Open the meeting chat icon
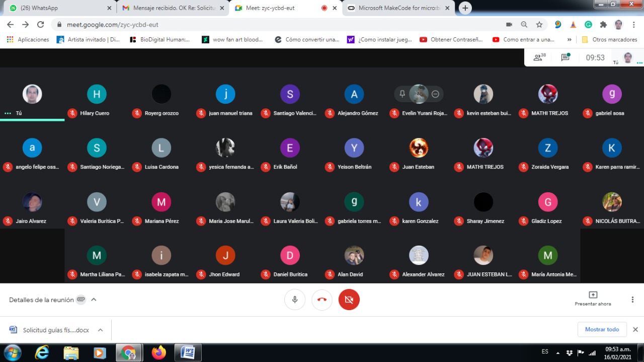Image resolution: width=644 pixels, height=362 pixels. click(x=565, y=57)
